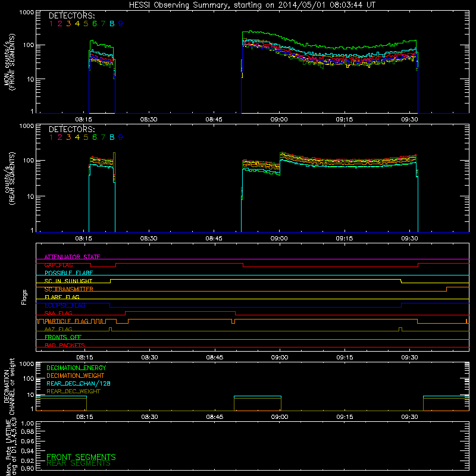
Task: Click 08:15 tick label under front segments plot
Action: click(x=83, y=120)
